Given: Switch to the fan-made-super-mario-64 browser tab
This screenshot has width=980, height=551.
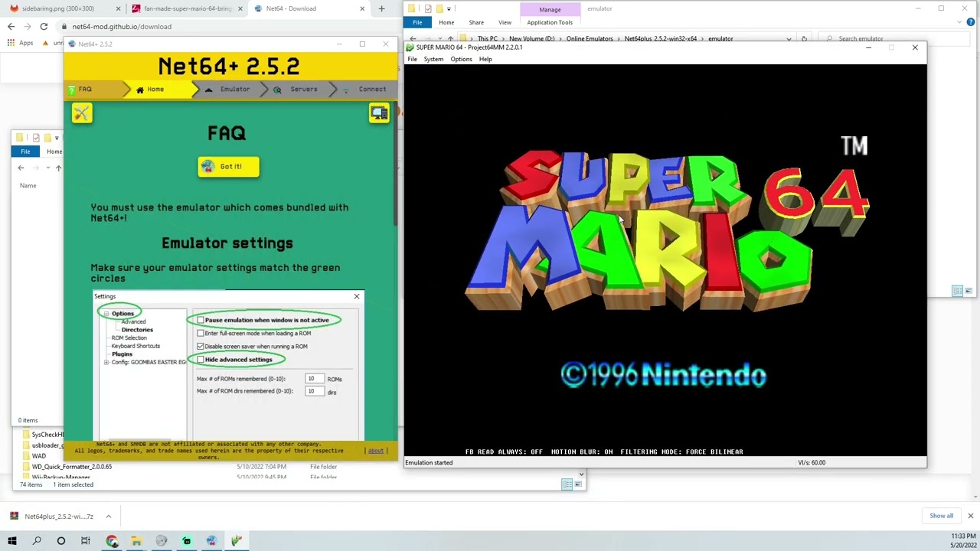Looking at the screenshot, I should (x=188, y=8).
